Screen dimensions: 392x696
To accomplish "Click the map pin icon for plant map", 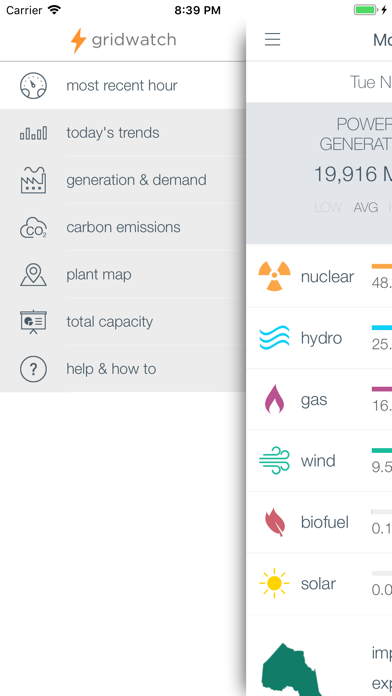I will coord(33,275).
